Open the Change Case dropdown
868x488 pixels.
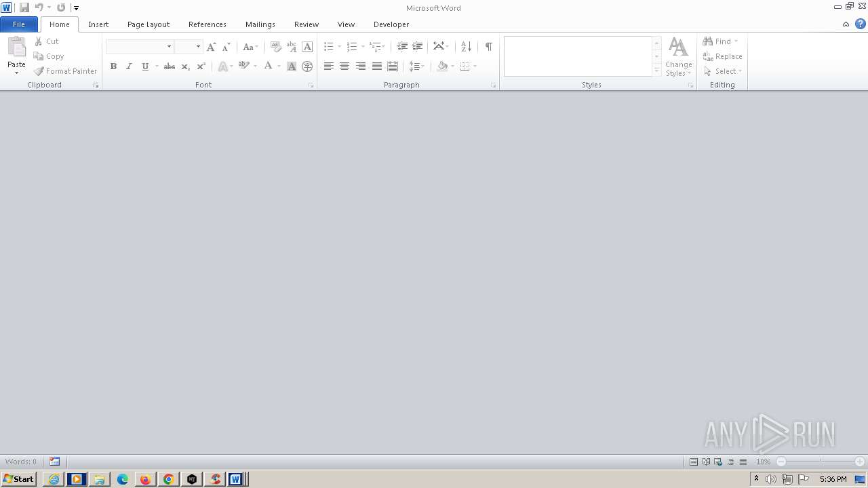pyautogui.click(x=250, y=47)
